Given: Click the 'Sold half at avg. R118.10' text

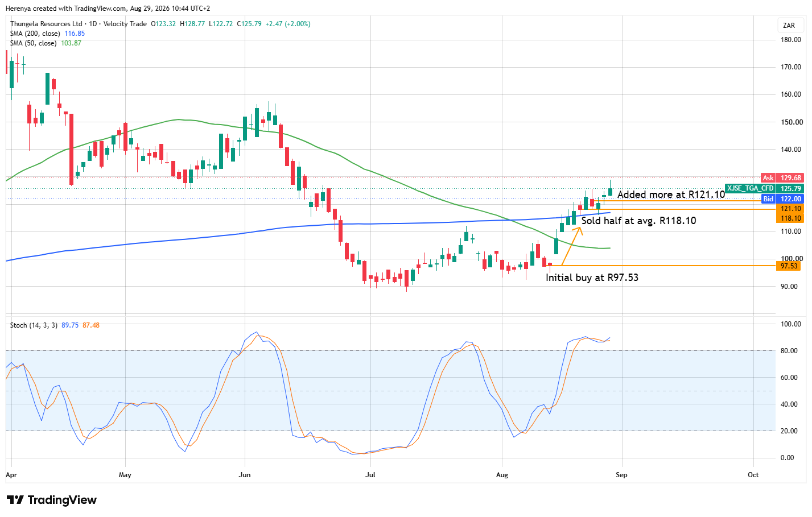Looking at the screenshot, I should pos(638,221).
